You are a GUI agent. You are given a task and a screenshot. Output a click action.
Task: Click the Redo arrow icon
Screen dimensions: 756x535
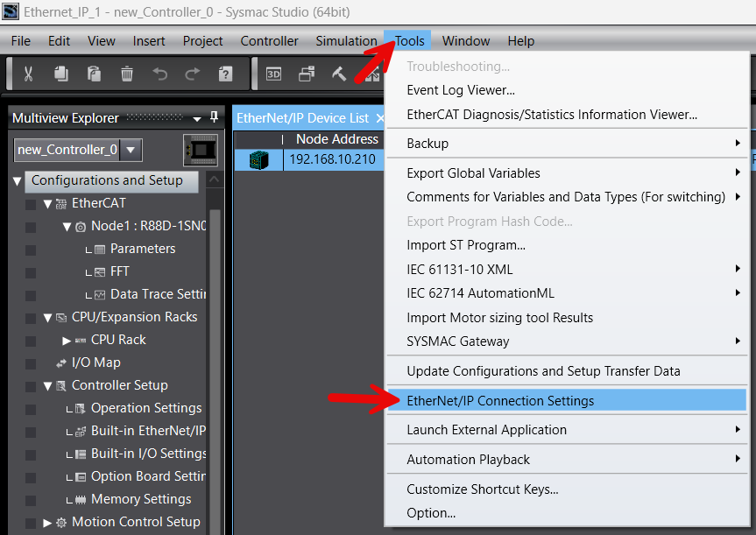[x=193, y=74]
